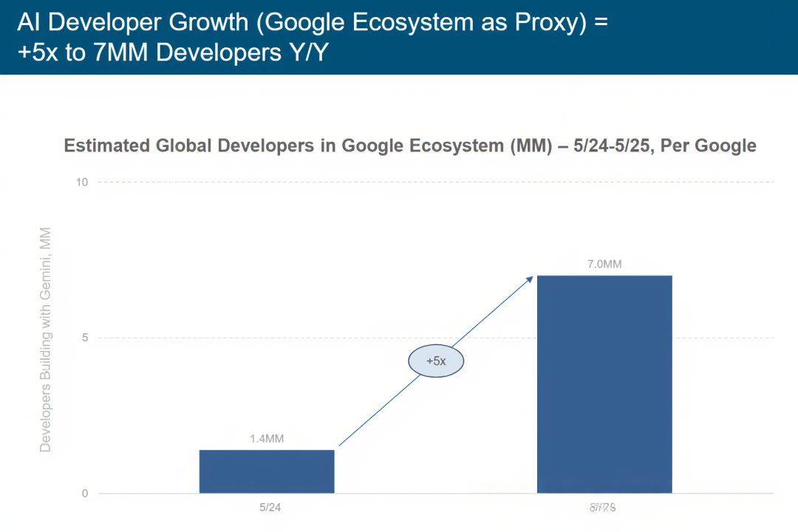Click the y-axis value '5'
Screen dimensions: 798x532
tap(85, 338)
